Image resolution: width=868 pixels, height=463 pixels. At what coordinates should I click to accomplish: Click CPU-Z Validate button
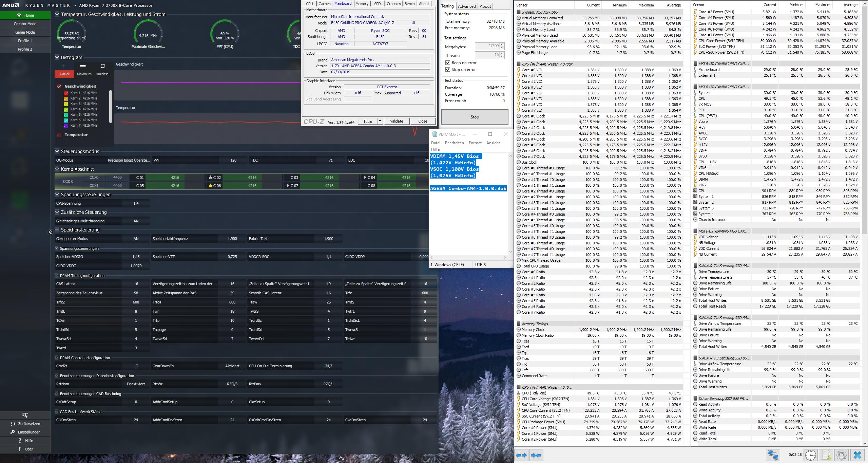click(396, 121)
